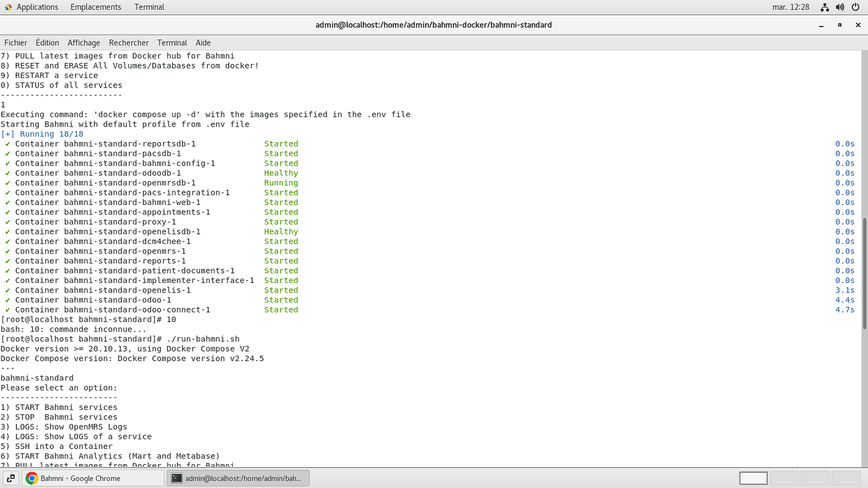
Task: Open the Affichage menu
Action: pyautogui.click(x=84, y=42)
